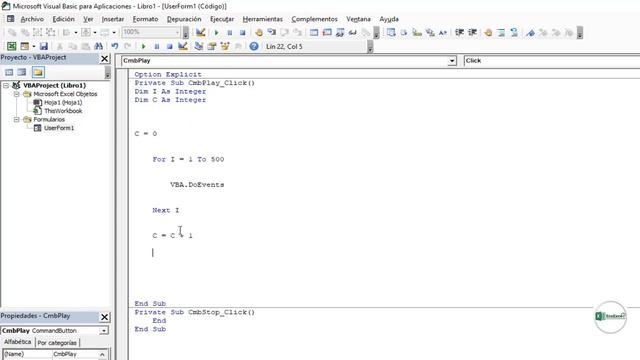Open the Herramientas menu
This screenshot has height=360, width=640.
coord(262,19)
